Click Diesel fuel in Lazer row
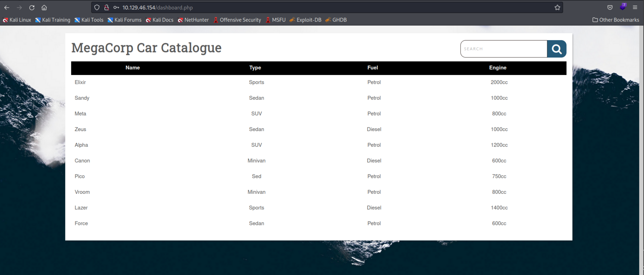Screen dimensions: 644x275 [374, 208]
